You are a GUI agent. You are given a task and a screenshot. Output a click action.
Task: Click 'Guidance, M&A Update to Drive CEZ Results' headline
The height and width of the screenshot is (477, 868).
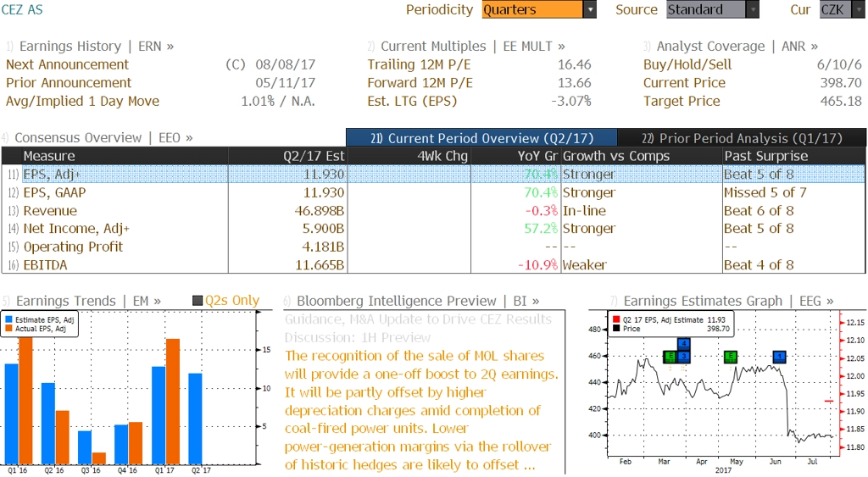[418, 319]
